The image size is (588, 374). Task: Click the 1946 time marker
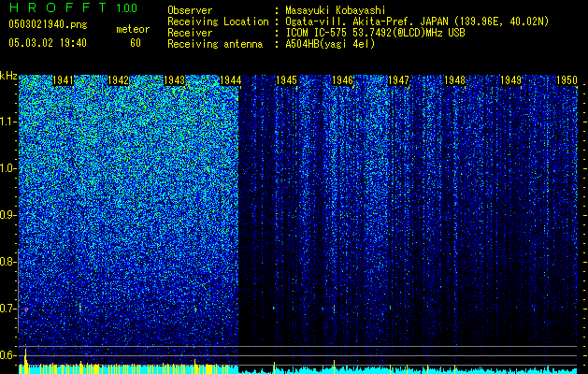(x=342, y=80)
